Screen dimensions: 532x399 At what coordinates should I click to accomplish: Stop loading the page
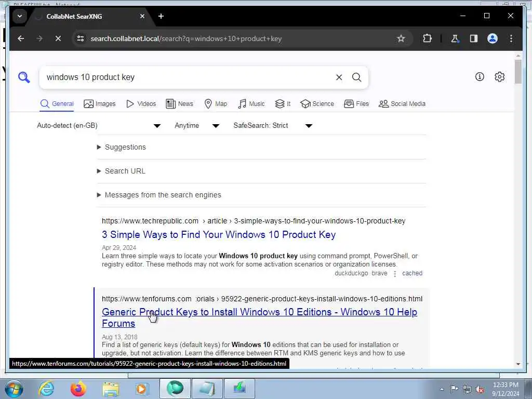click(x=58, y=38)
